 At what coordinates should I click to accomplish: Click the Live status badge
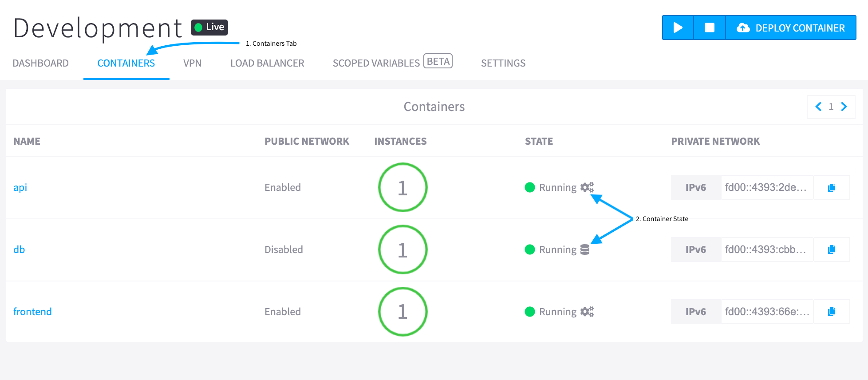pos(209,27)
